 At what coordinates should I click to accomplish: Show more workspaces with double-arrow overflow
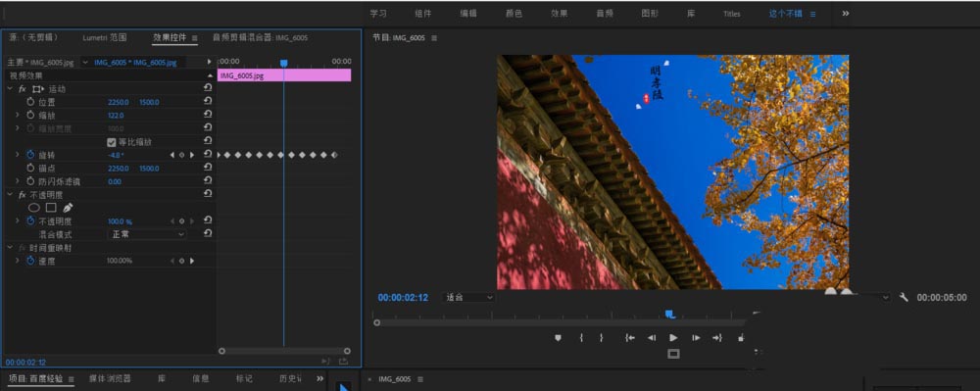(x=846, y=13)
